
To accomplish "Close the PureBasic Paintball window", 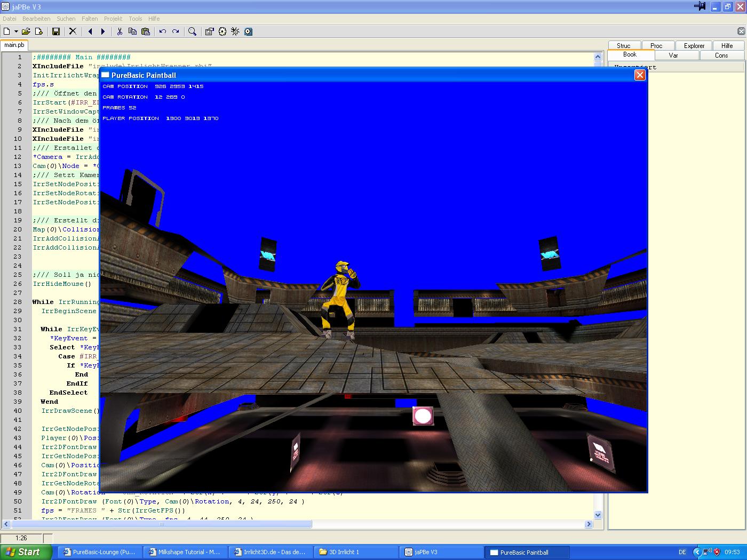I will [640, 75].
